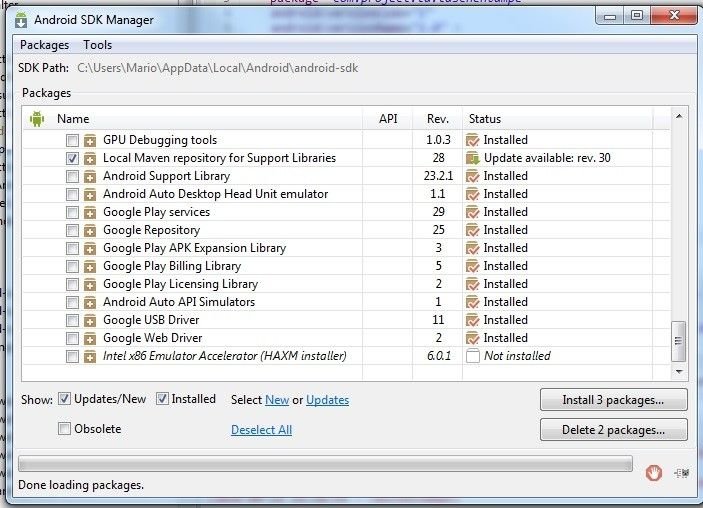Screen dimensions: 703x508
Task: Check the Intel x86 Emulator Accelerator checkbox
Action: (72, 356)
